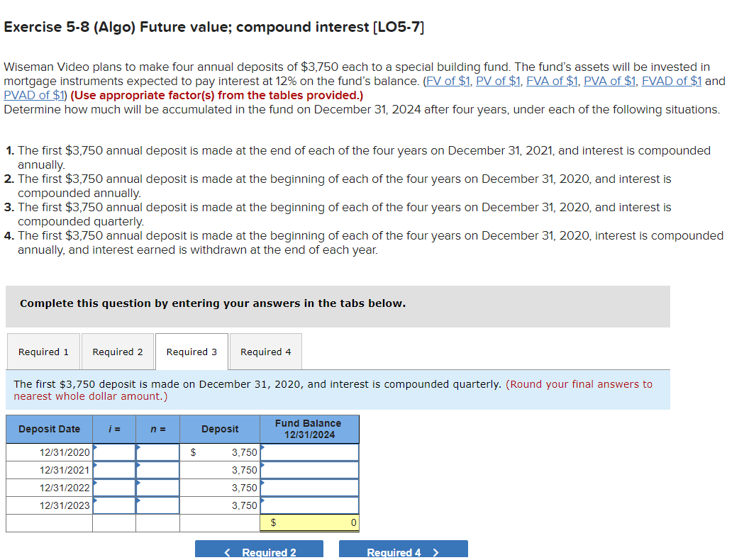This screenshot has width=744, height=560.
Task: Click the 12/31/2023 deposit date cell
Action: coord(50,505)
